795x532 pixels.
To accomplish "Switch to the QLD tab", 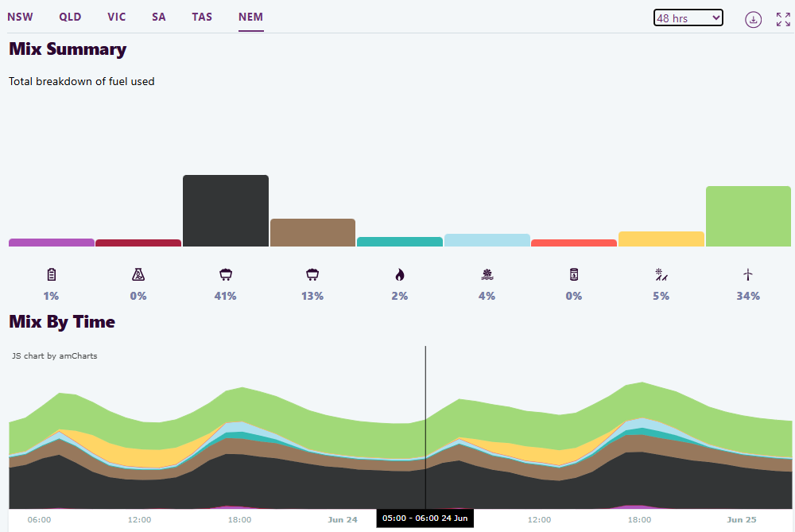I will tap(70, 17).
